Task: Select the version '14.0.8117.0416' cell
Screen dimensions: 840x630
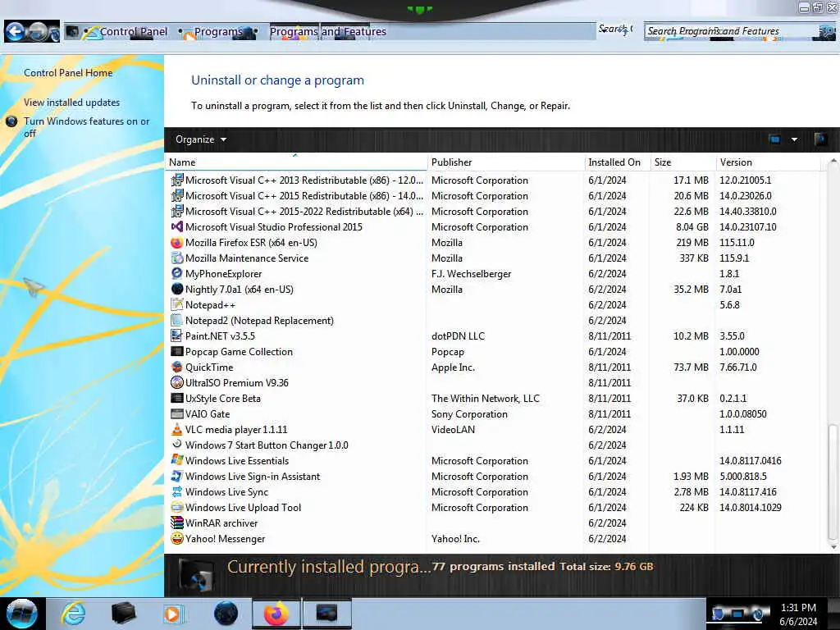Action: [x=750, y=460]
